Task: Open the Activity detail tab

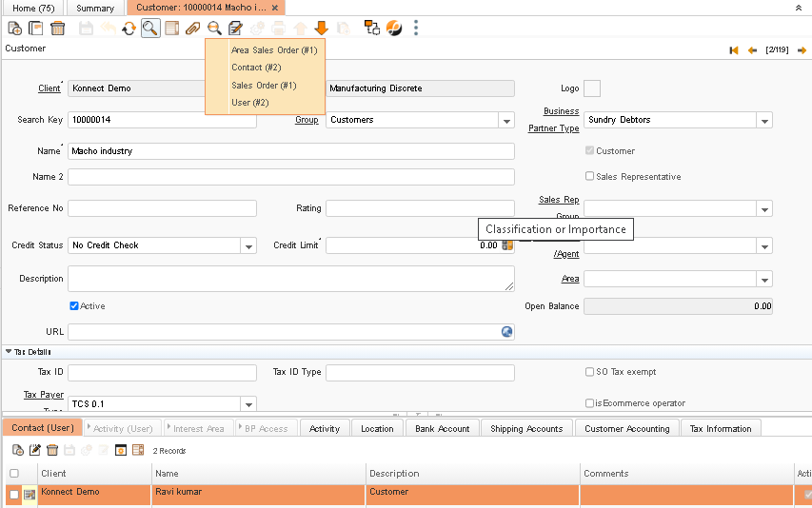Action: coord(325,428)
